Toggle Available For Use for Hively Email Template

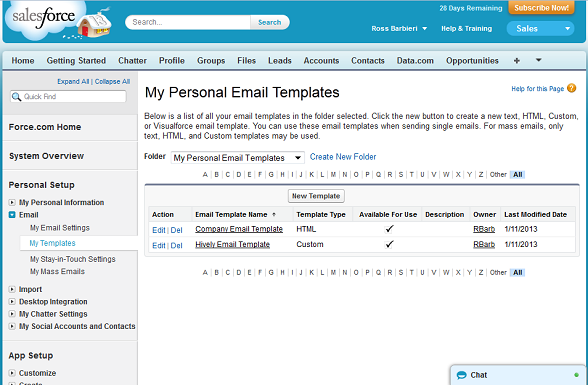[x=389, y=244]
